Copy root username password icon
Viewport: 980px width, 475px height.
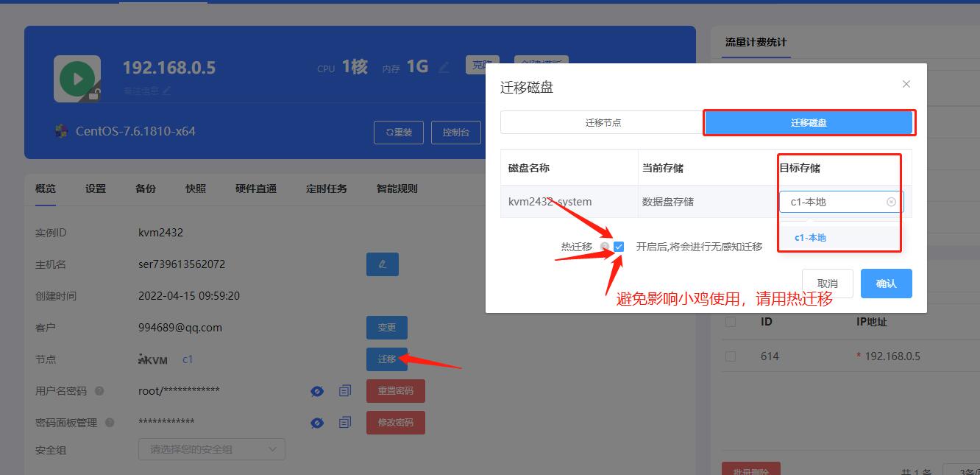pyautogui.click(x=345, y=391)
